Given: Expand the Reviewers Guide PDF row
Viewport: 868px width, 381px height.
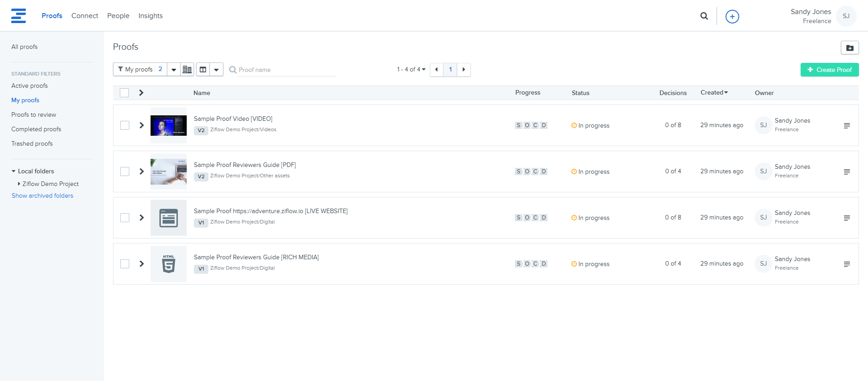Looking at the screenshot, I should tap(142, 171).
